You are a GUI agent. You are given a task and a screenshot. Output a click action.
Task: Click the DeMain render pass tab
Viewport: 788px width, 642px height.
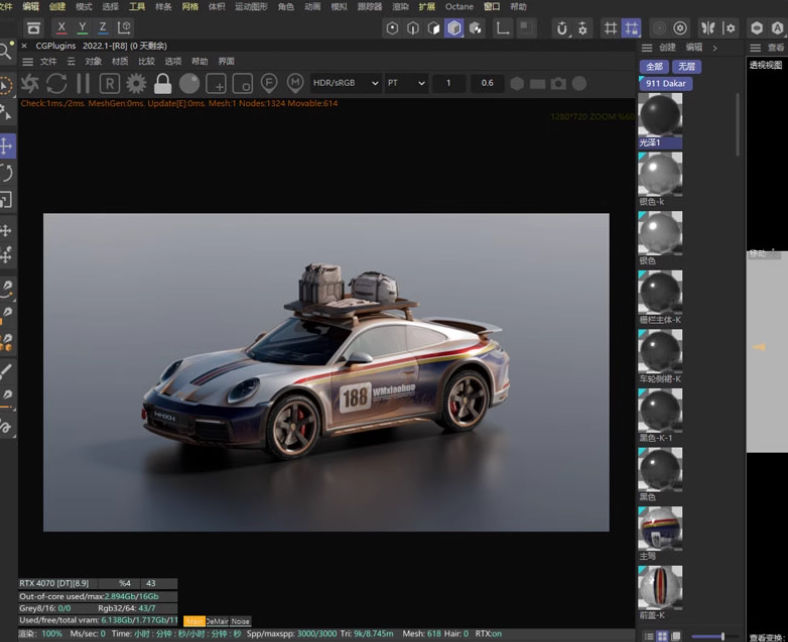click(x=218, y=621)
